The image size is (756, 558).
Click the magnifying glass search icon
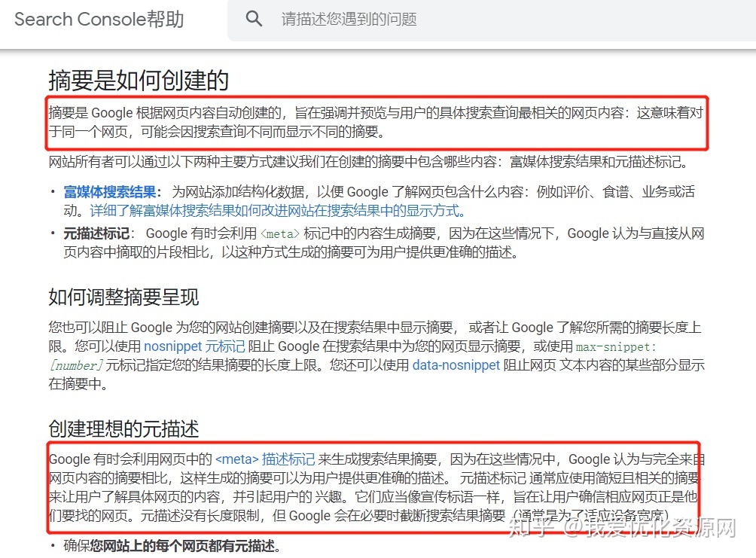[255, 19]
